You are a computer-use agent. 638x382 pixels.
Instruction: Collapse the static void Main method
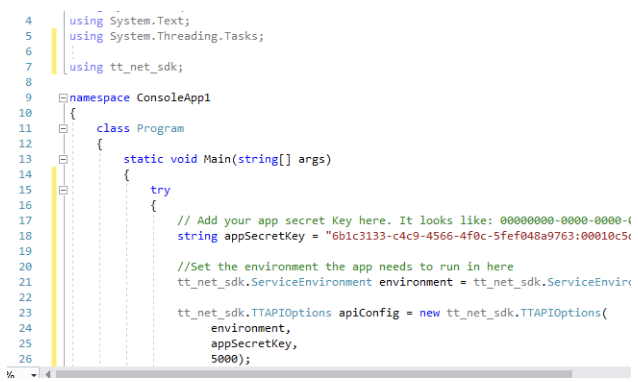(x=63, y=159)
